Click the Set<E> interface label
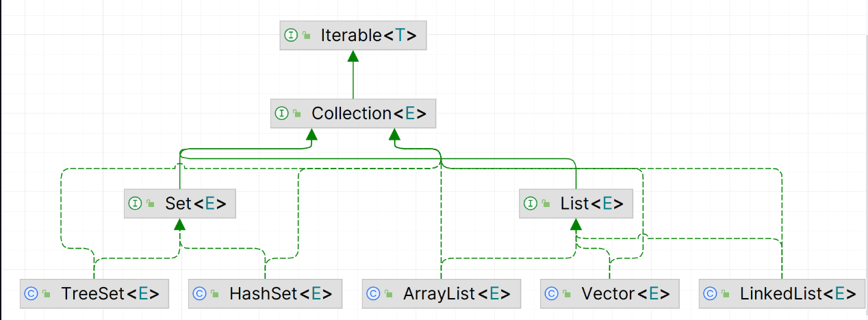The height and width of the screenshot is (320, 868). point(195,204)
